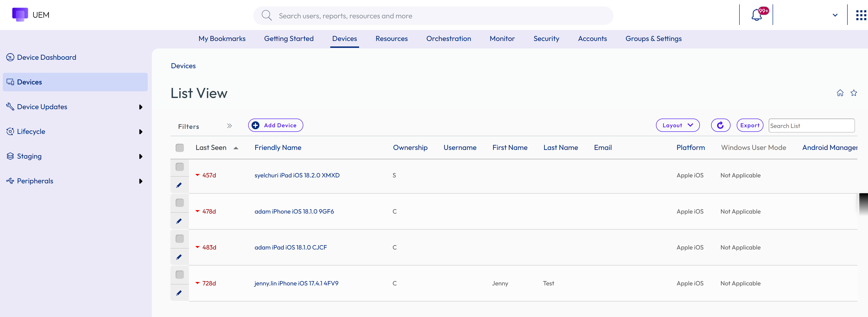Click the red arrow next to 483d
This screenshot has height=317, width=868.
tap(197, 247)
